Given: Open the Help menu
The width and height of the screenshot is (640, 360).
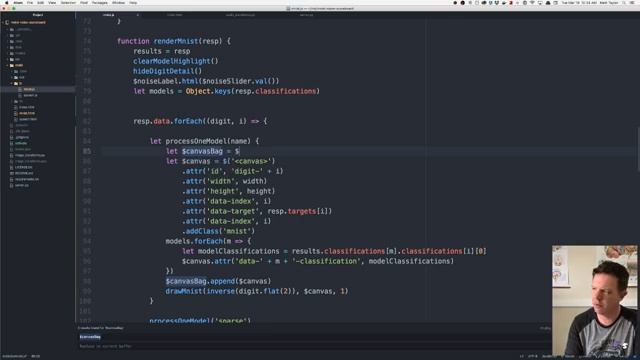Looking at the screenshot, I should coord(133,2).
